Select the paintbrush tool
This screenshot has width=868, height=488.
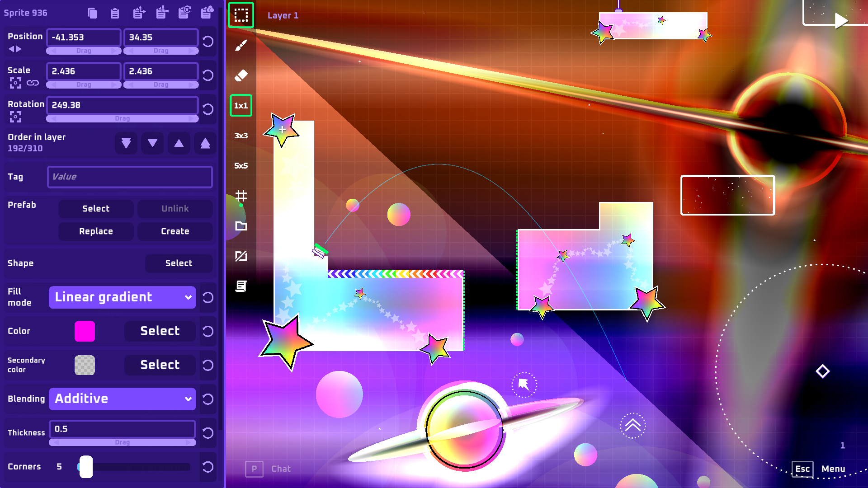pos(241,45)
